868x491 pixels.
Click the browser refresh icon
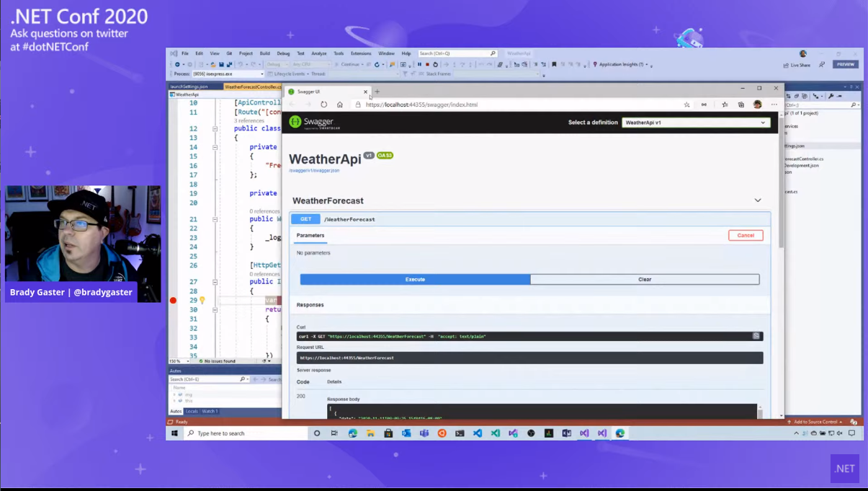pos(324,105)
